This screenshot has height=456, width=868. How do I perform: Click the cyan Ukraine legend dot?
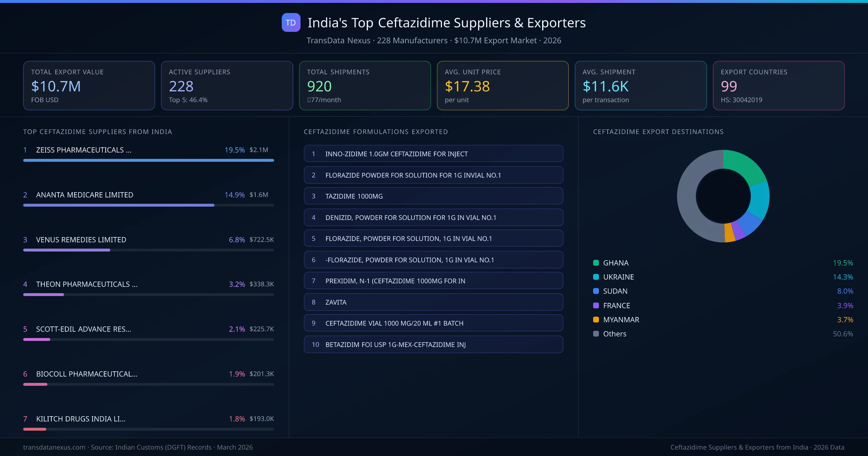click(595, 277)
